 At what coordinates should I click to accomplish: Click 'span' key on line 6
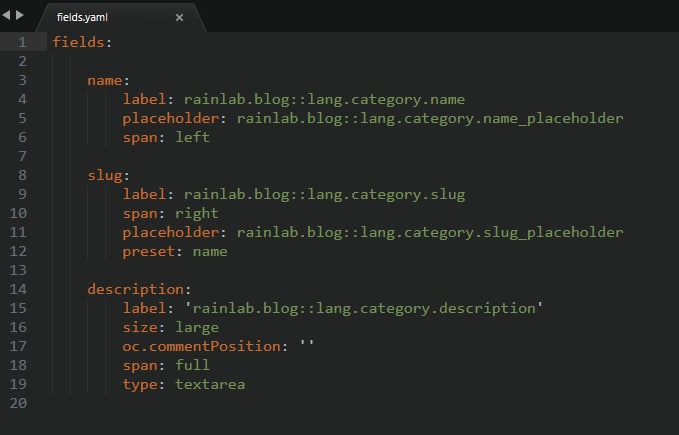[x=140, y=138]
